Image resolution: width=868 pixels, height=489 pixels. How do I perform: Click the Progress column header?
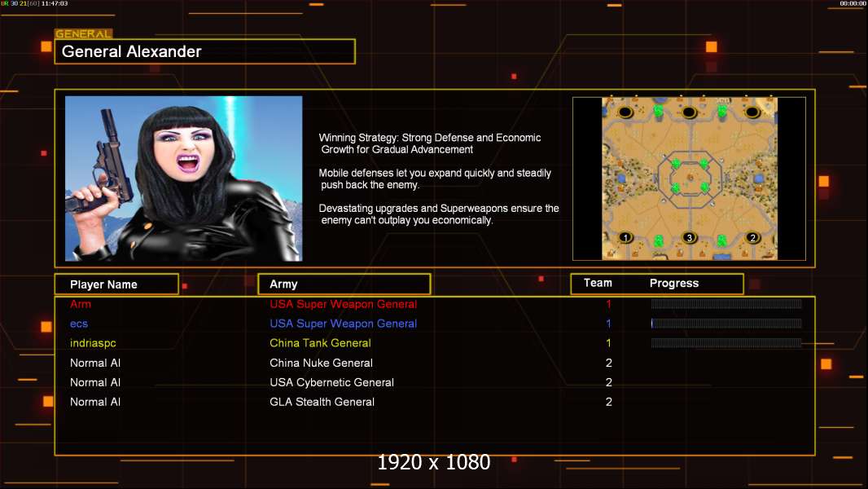click(674, 284)
